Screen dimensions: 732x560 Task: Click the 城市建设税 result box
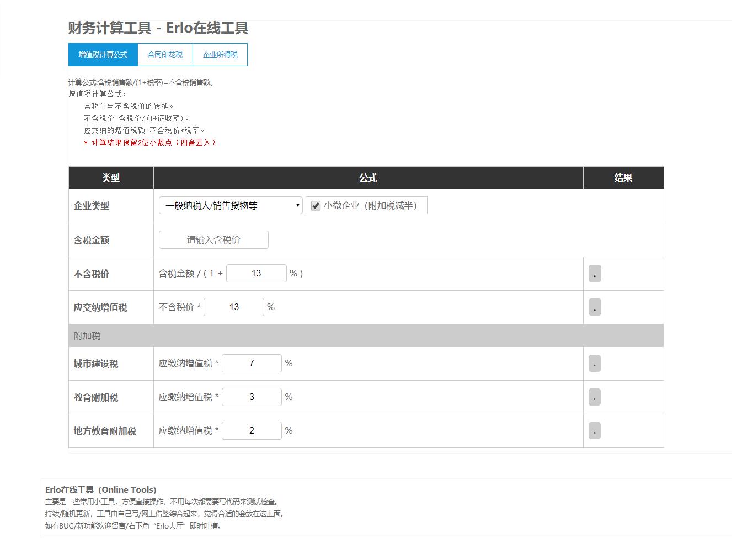(595, 364)
